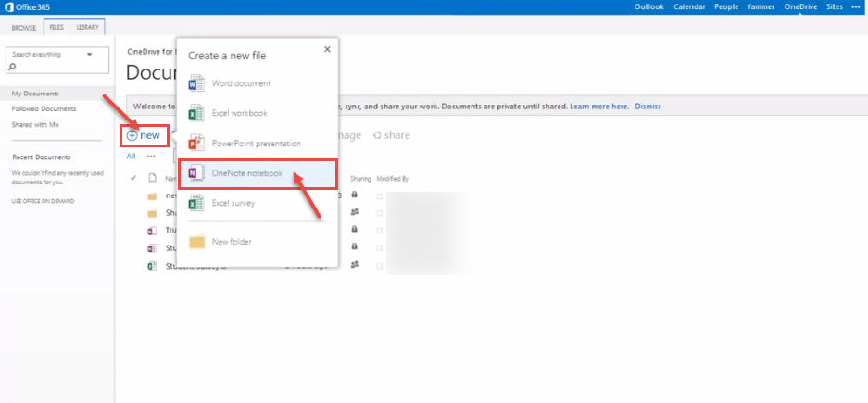
Task: Click the Search everything field
Action: [x=57, y=60]
